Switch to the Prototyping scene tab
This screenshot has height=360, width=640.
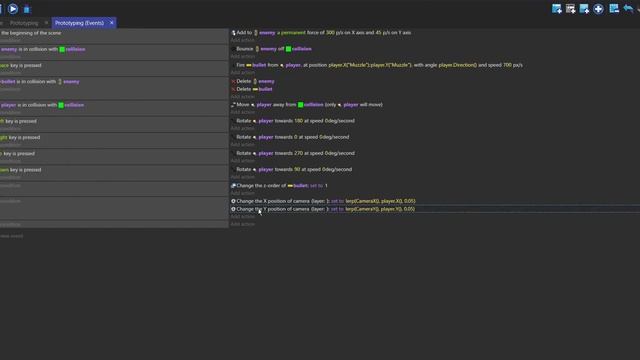24,23
